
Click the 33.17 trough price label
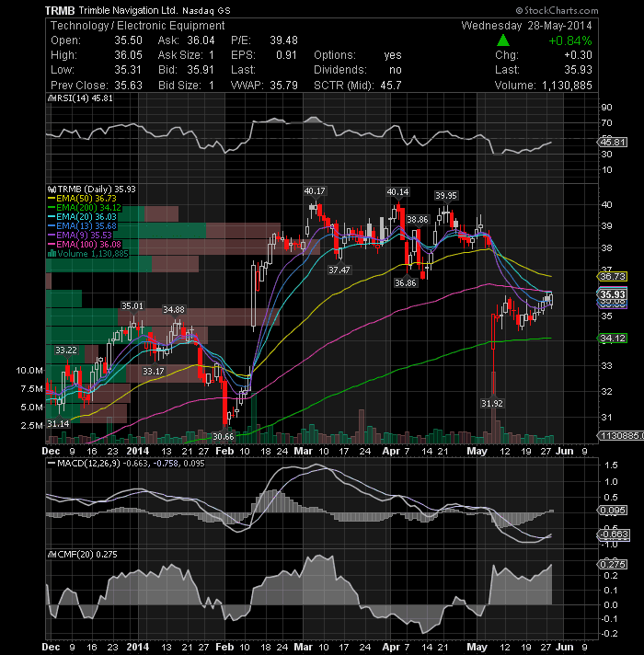tap(154, 371)
